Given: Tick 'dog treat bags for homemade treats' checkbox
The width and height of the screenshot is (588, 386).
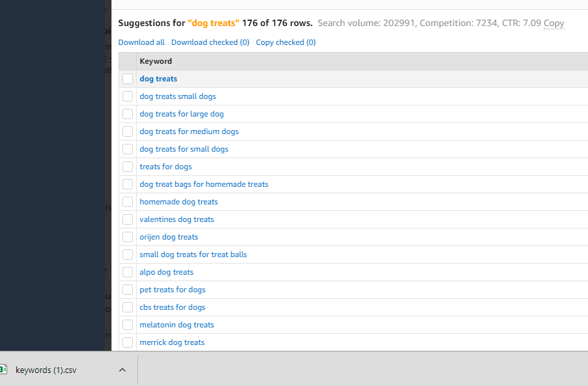Looking at the screenshot, I should pyautogui.click(x=128, y=184).
